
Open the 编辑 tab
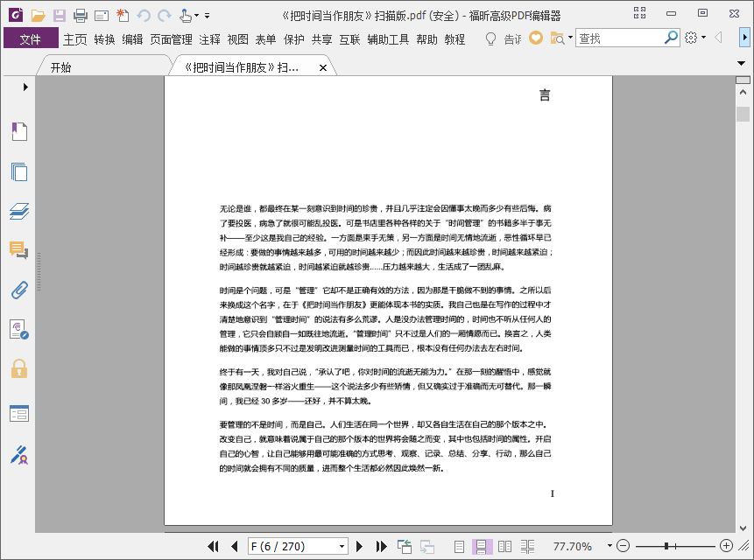(132, 39)
